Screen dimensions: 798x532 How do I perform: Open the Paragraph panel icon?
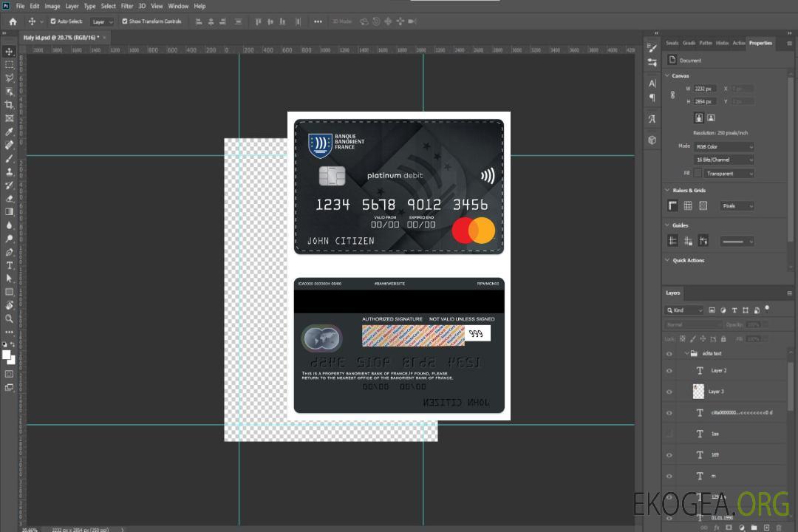[652, 98]
